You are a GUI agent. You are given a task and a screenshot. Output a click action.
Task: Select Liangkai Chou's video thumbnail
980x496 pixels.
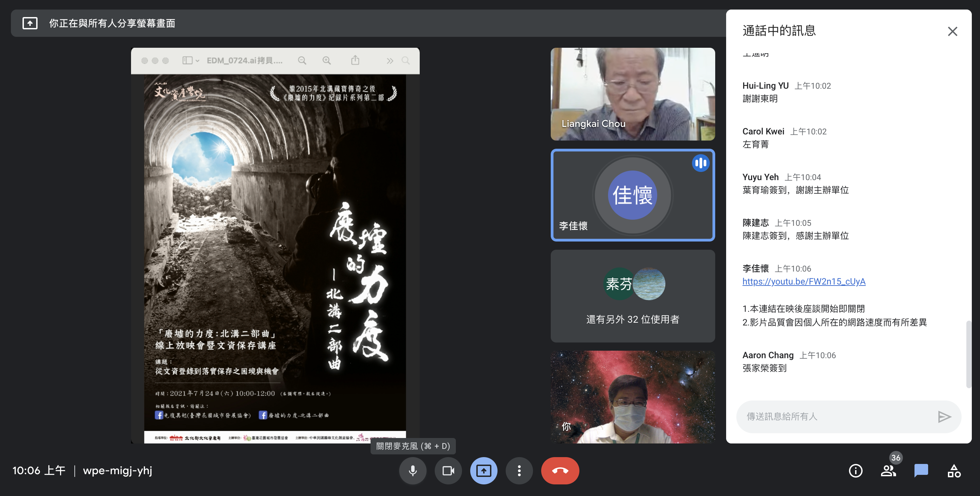[x=632, y=94]
